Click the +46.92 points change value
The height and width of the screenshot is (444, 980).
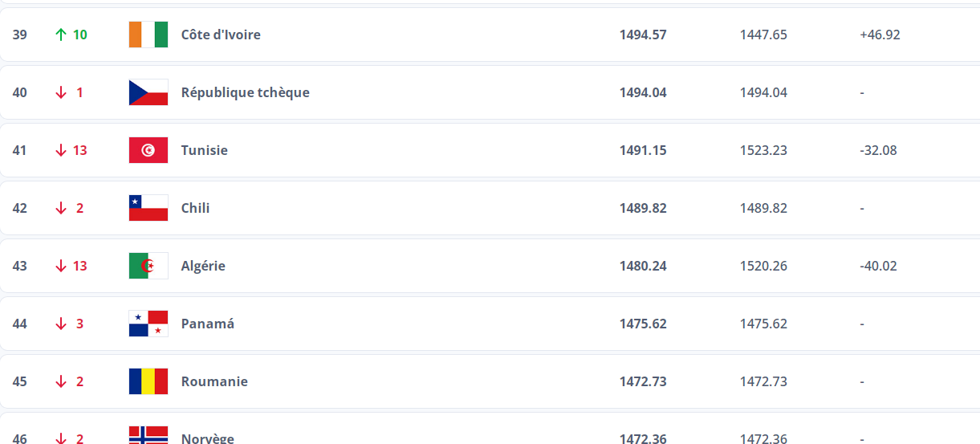(880, 35)
